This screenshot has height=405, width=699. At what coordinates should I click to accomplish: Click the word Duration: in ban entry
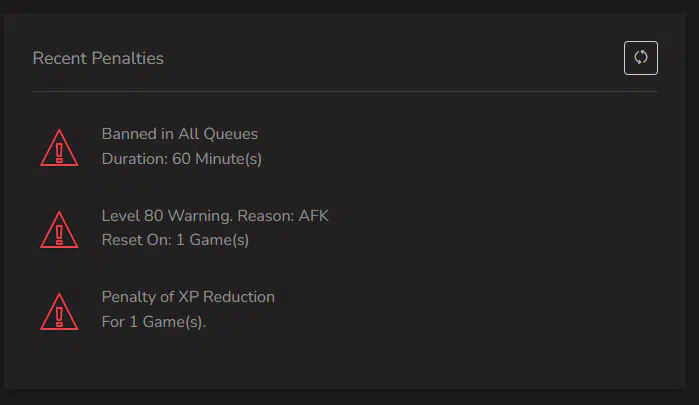[135, 159]
